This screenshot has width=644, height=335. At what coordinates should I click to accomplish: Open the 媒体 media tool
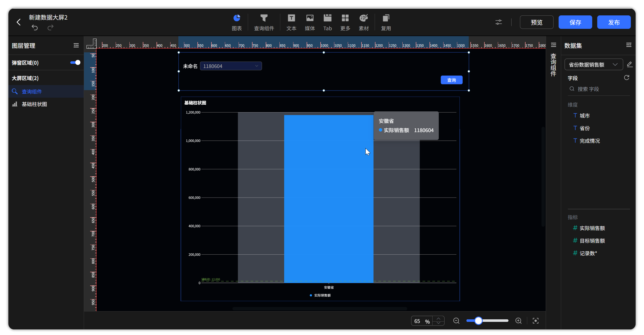coord(310,22)
